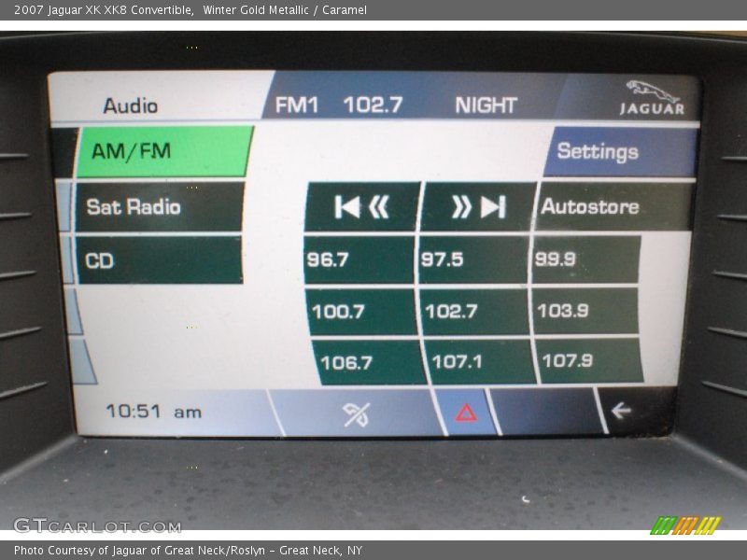Seek forward with the next/fast-forward button
Screen dimensions: 747x560
tap(478, 206)
